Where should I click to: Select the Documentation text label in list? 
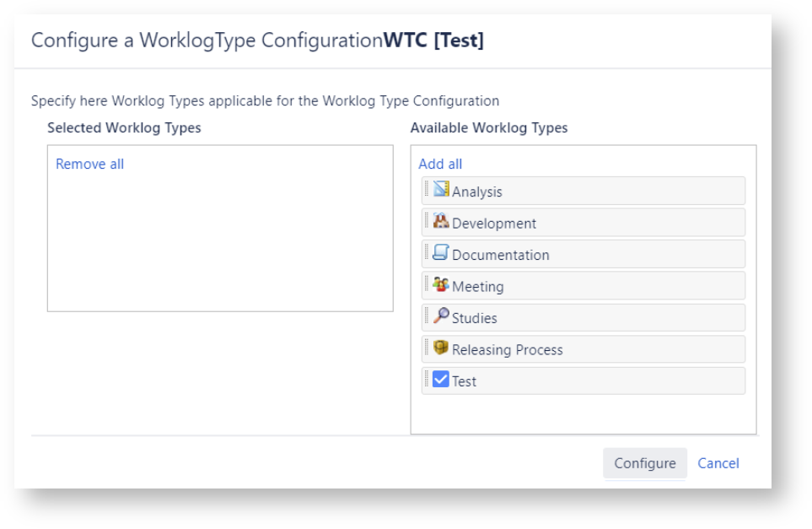click(500, 255)
